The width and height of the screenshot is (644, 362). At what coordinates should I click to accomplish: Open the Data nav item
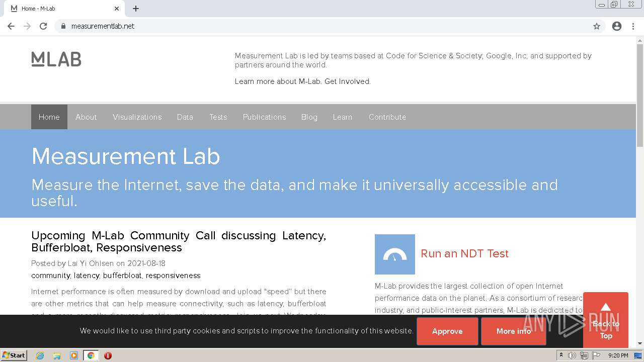pyautogui.click(x=185, y=117)
